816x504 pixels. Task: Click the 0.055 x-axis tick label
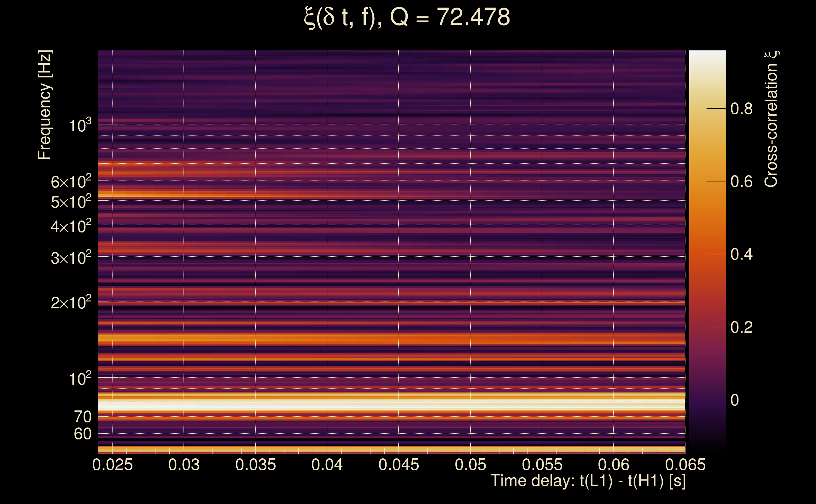click(x=542, y=465)
